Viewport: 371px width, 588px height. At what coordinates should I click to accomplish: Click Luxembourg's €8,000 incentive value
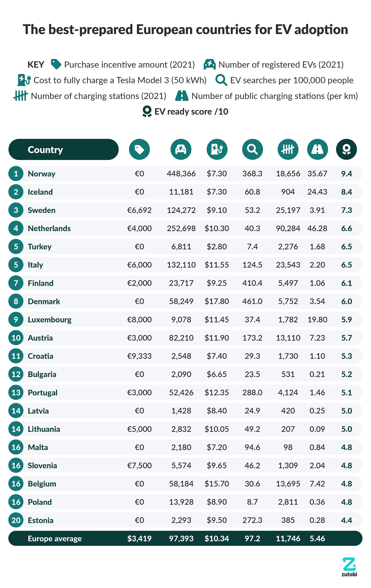[139, 319]
